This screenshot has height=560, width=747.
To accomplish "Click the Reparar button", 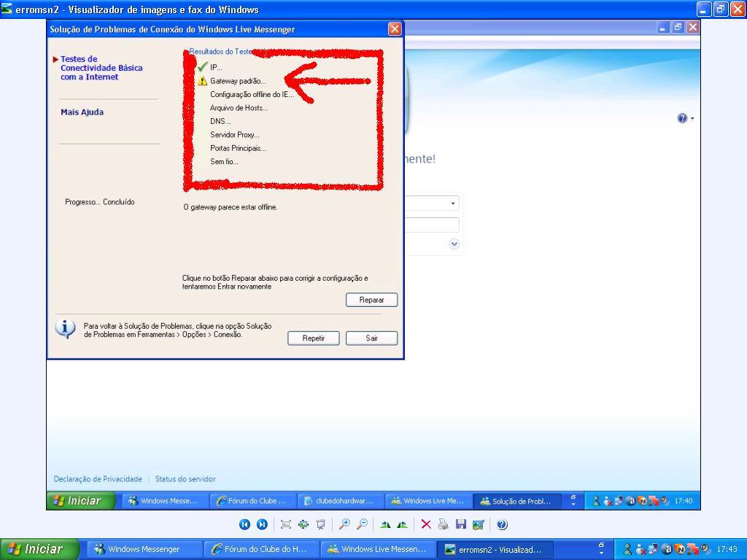I will tap(371, 300).
